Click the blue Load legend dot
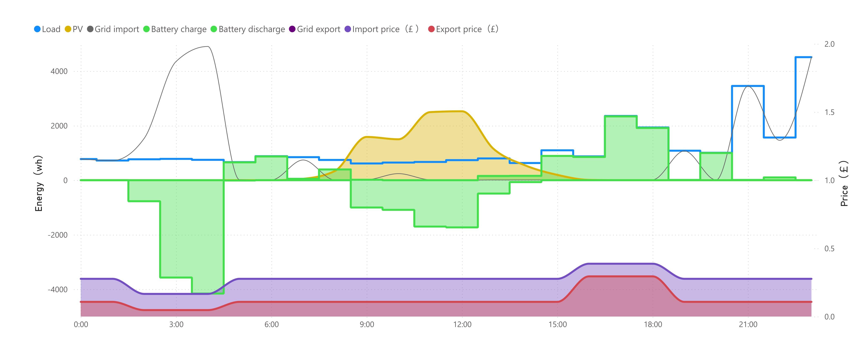 click(37, 29)
